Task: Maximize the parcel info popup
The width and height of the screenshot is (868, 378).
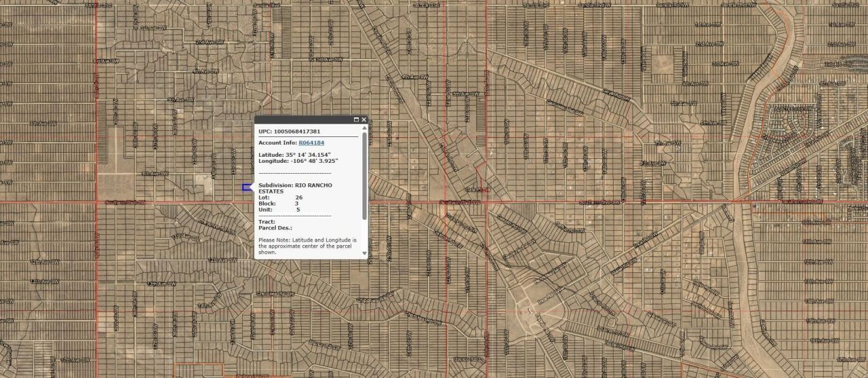Action: click(x=357, y=119)
